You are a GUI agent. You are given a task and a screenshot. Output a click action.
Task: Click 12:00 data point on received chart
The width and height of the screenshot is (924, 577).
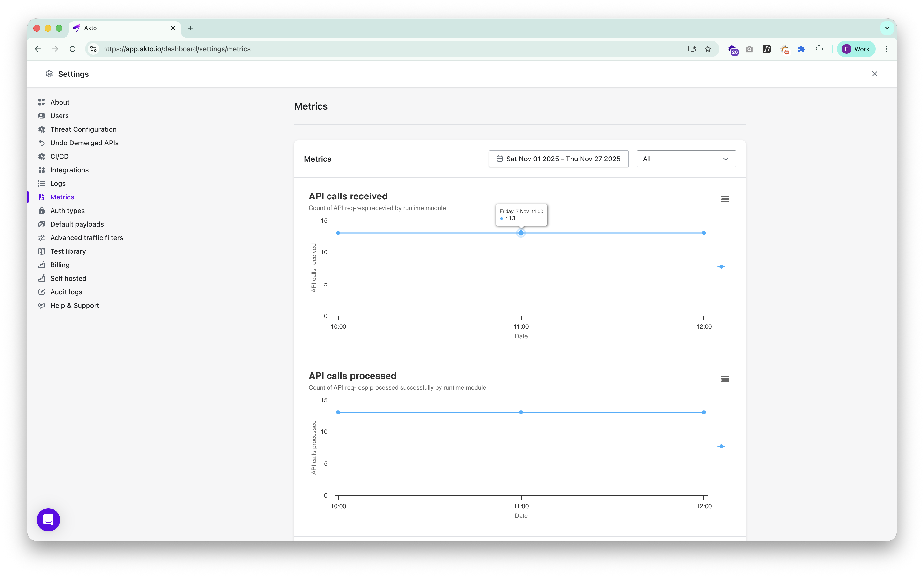click(x=704, y=233)
